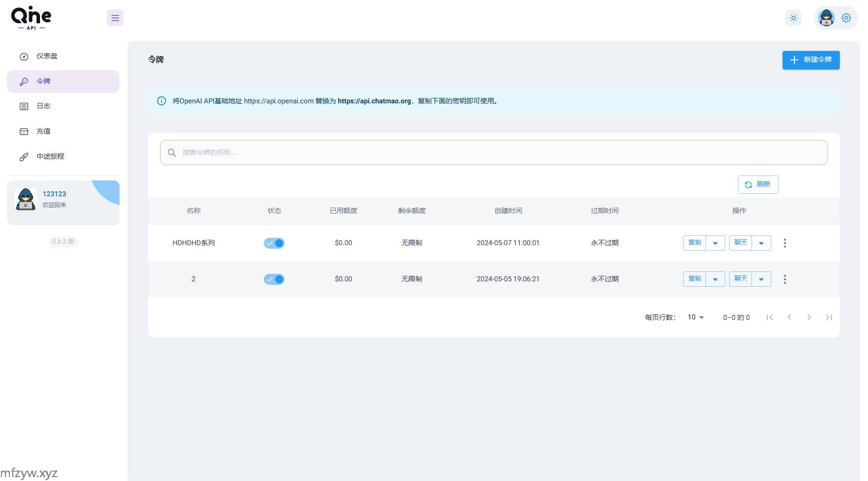Jump to last page icon
The height and width of the screenshot is (481, 868).
click(828, 317)
